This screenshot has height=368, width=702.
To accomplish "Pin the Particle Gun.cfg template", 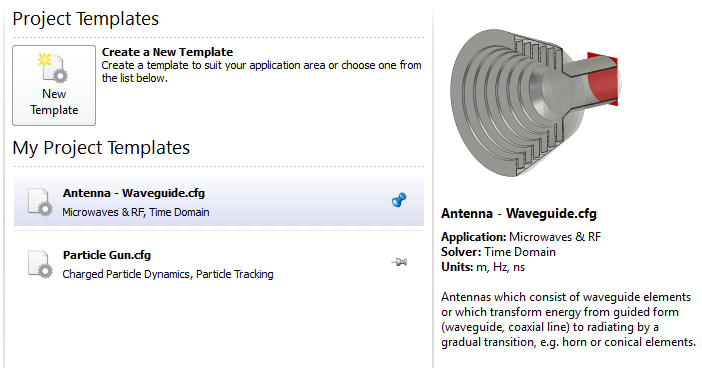I will [x=399, y=262].
